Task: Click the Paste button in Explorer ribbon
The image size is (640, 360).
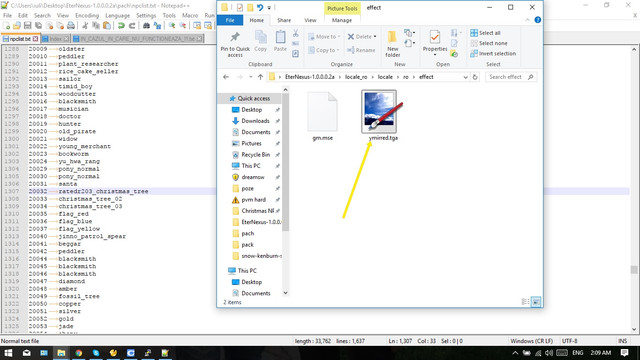Action: [280, 41]
